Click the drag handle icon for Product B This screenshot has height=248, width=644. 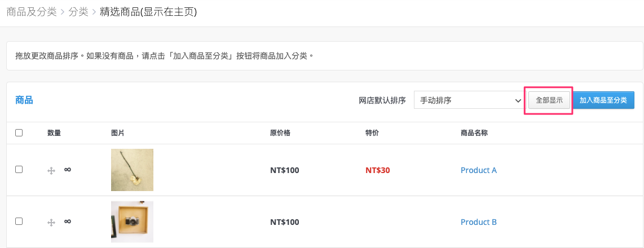(x=51, y=223)
